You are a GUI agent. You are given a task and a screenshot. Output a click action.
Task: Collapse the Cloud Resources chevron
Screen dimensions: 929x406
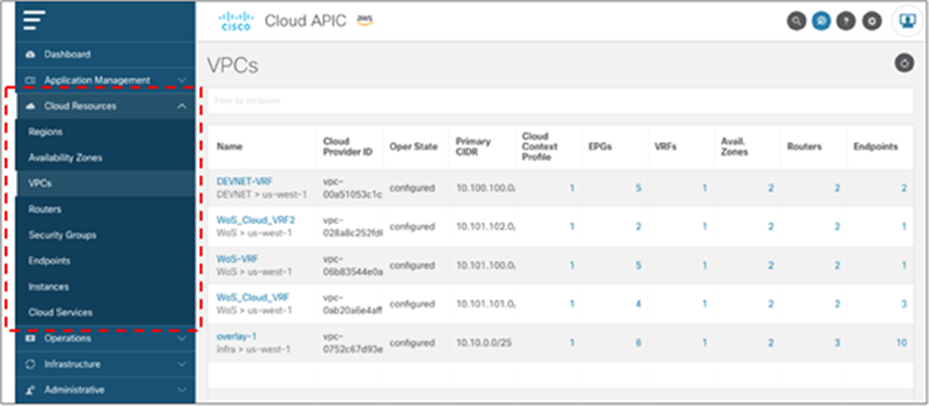pyautogui.click(x=182, y=106)
